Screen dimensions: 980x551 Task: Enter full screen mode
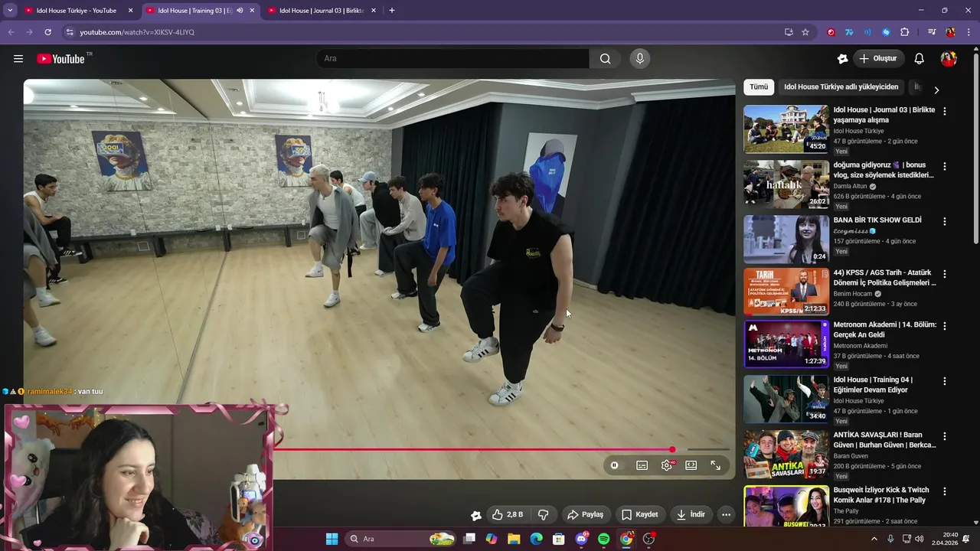pyautogui.click(x=716, y=465)
